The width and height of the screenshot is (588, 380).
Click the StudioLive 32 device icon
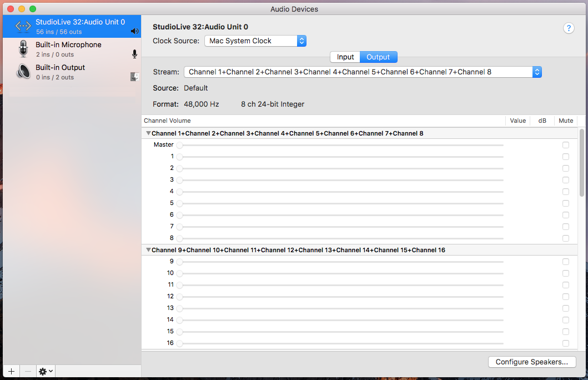23,26
